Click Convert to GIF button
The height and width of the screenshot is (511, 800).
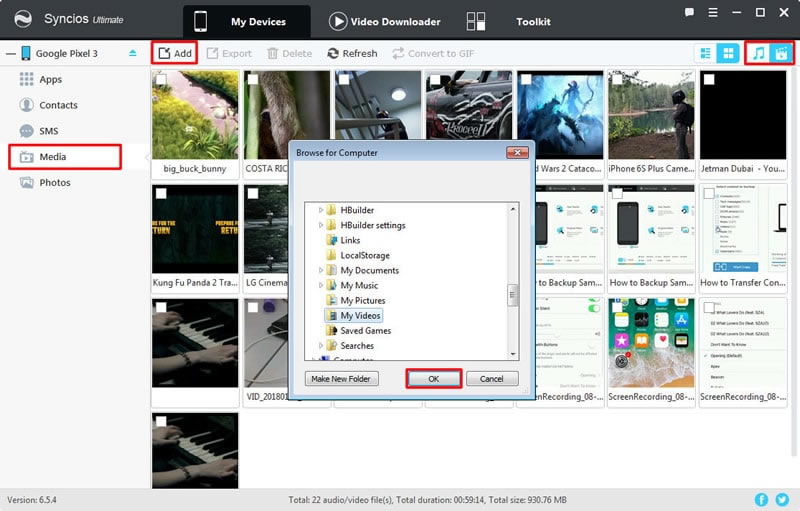pos(433,53)
